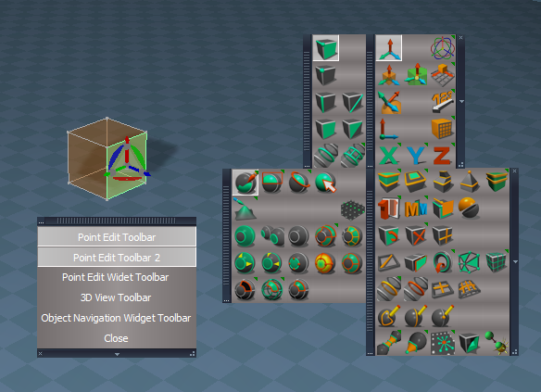Select the green X axis lock icon

pyautogui.click(x=389, y=156)
